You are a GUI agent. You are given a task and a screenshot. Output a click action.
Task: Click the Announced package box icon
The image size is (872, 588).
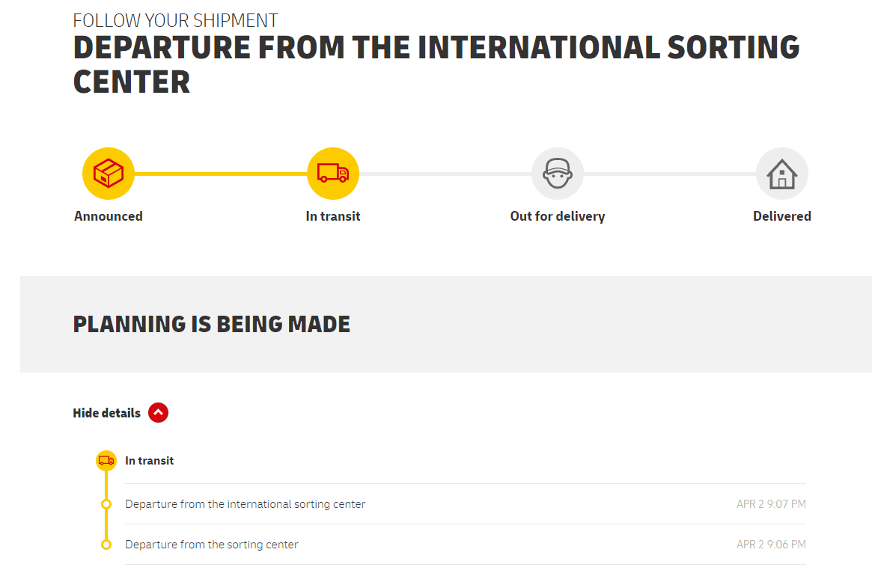click(109, 174)
